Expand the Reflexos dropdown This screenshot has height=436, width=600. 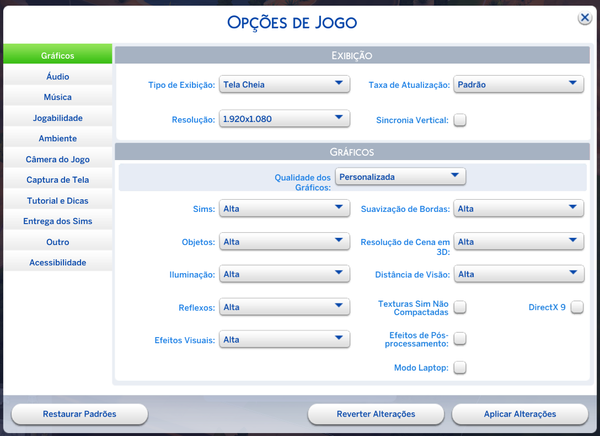tap(284, 307)
